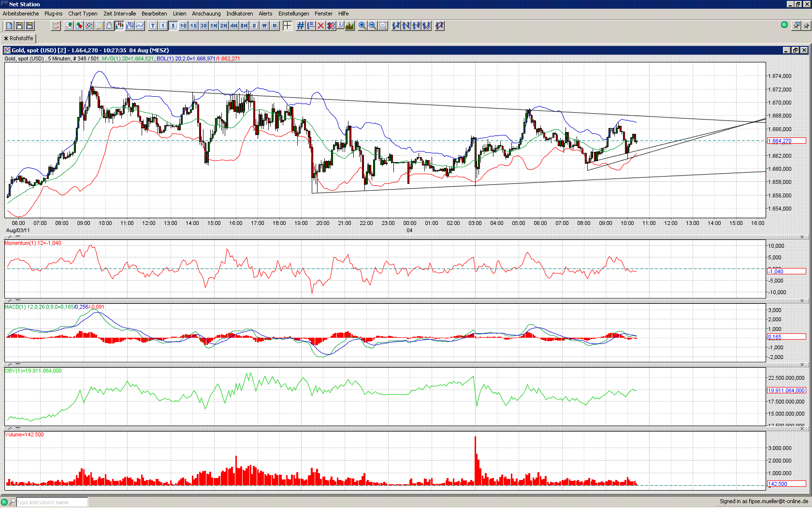
Task: Zoom out of the chart
Action: pos(373,26)
